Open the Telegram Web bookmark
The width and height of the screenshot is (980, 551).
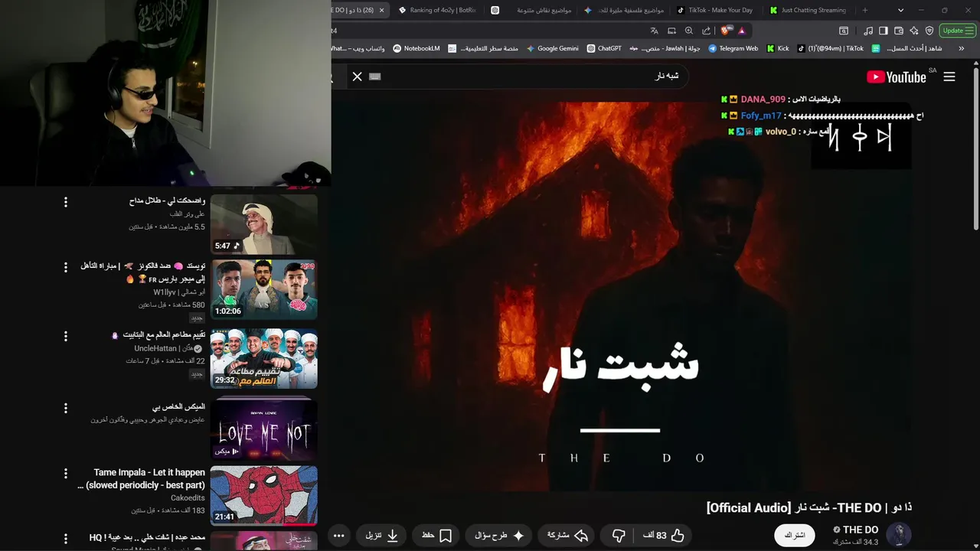pyautogui.click(x=733, y=48)
